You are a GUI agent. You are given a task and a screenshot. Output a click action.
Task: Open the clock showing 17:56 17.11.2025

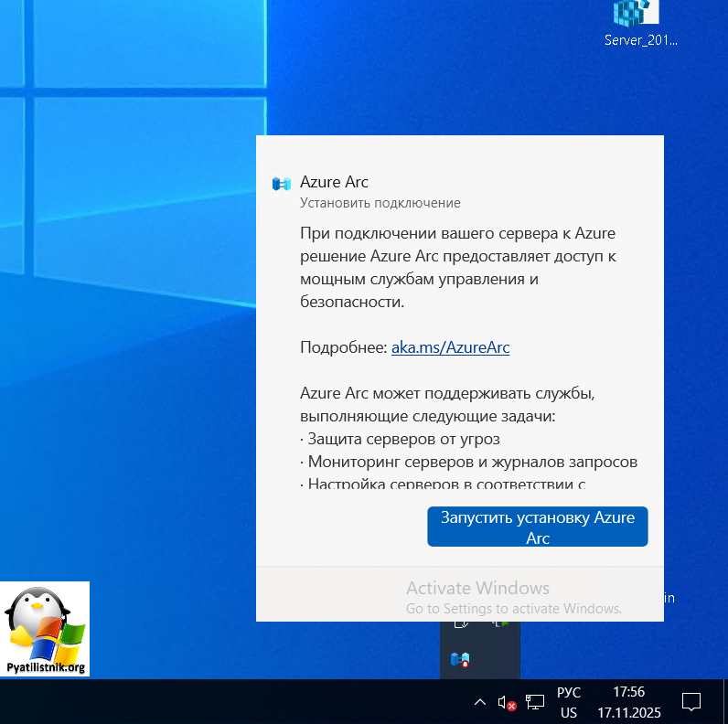[x=627, y=702]
